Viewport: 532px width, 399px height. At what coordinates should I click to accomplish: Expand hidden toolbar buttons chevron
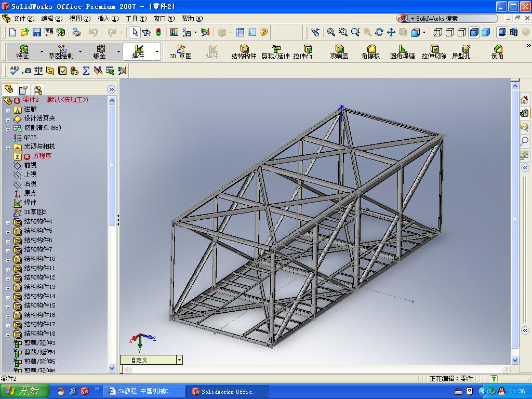[x=528, y=46]
